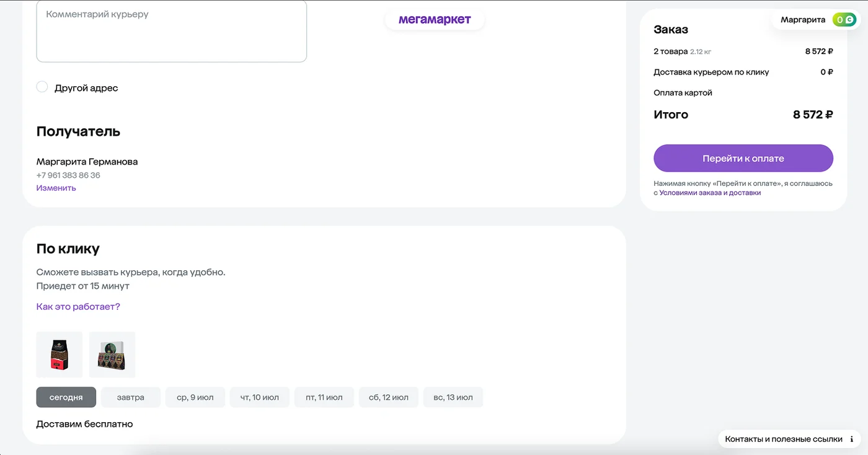
Task: Click the Перейти к оплате button
Action: click(743, 158)
